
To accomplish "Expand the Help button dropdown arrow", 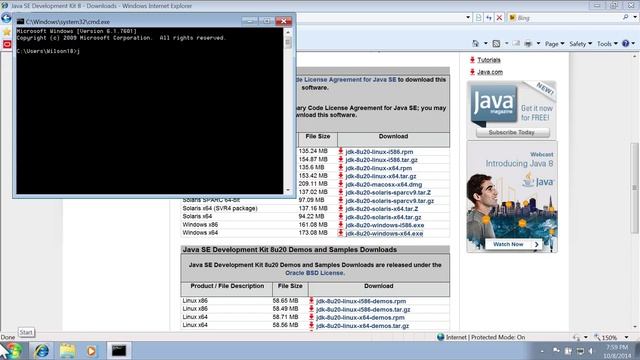I will pos(633,43).
